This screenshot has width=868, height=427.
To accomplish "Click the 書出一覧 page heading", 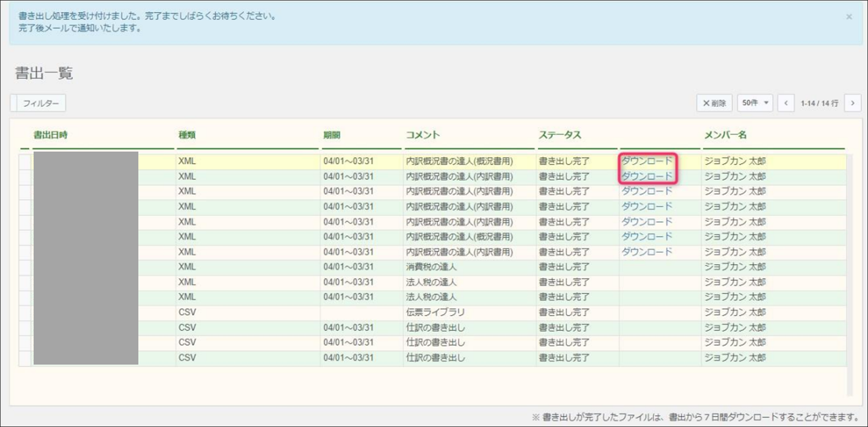I will coord(44,73).
